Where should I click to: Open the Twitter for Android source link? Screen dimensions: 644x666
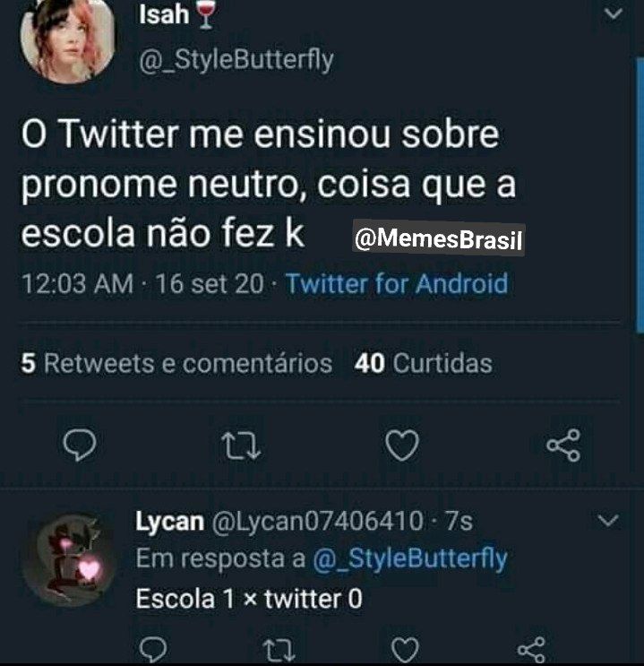[397, 283]
